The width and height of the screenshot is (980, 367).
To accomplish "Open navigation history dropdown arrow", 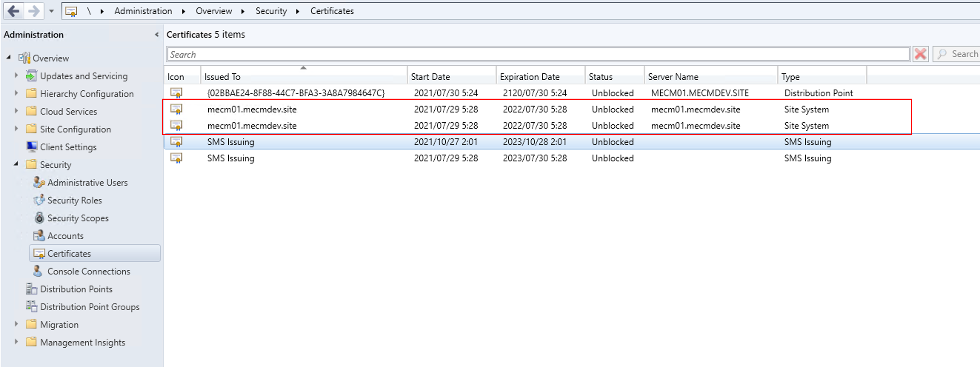I will (51, 11).
